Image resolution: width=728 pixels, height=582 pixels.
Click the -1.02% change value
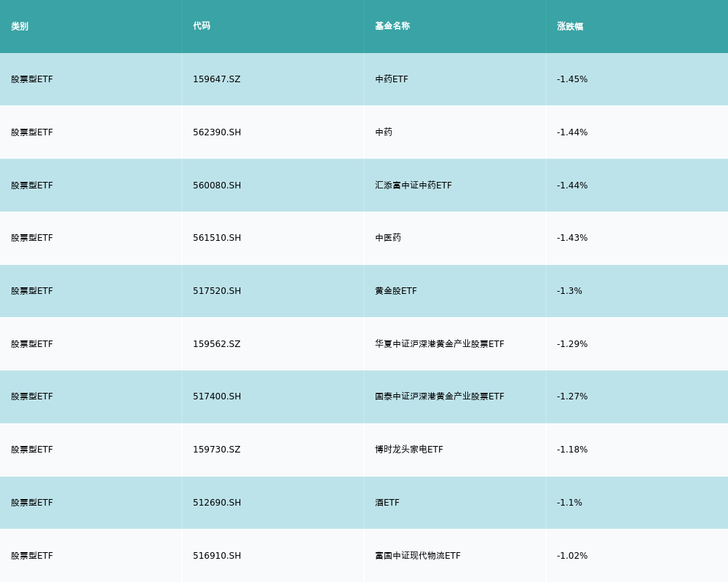point(572,556)
